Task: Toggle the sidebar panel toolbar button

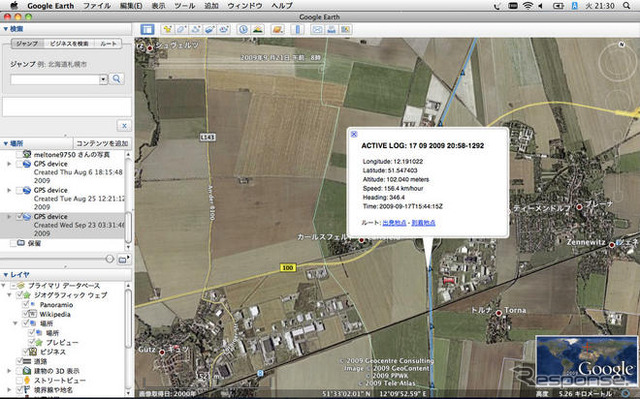Action: 147,29
